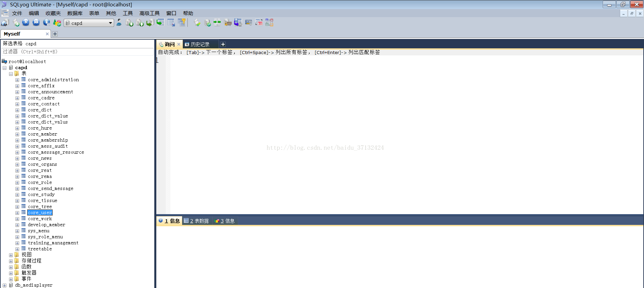Open the 编辑 menu
The image size is (644, 288).
(34, 13)
